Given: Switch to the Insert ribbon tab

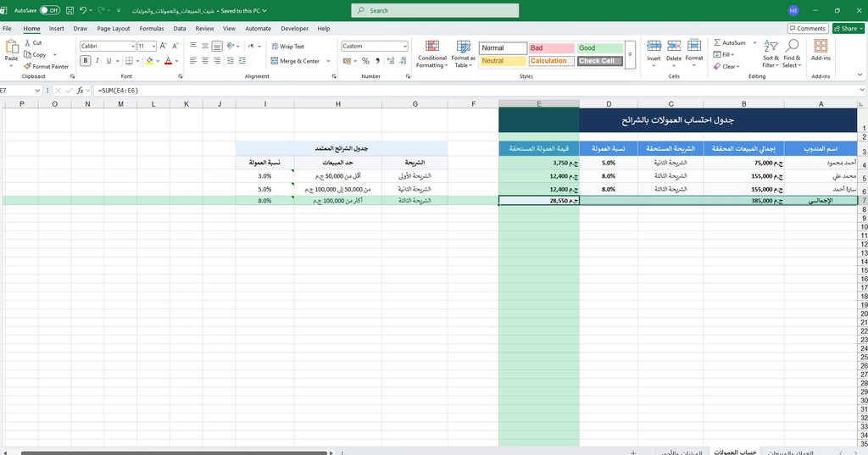Looking at the screenshot, I should click(57, 28).
